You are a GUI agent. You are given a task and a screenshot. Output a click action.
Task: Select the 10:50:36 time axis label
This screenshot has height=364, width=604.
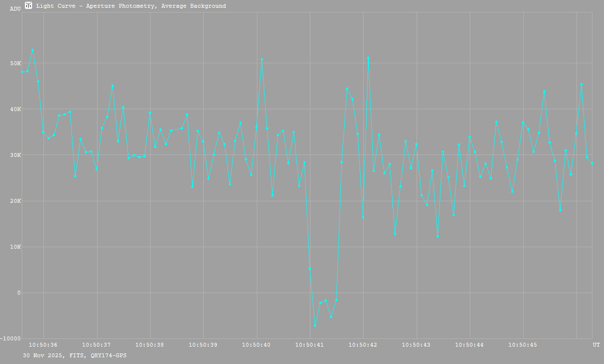[x=43, y=345]
